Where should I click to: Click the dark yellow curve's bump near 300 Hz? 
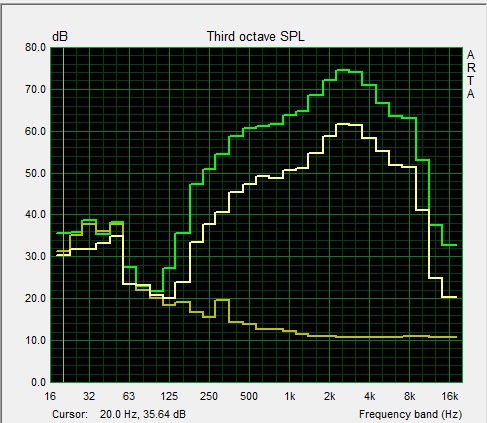(x=222, y=300)
